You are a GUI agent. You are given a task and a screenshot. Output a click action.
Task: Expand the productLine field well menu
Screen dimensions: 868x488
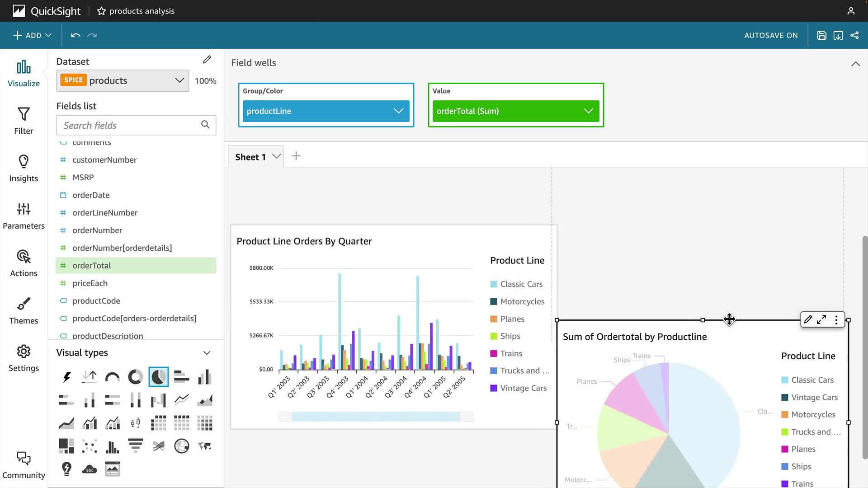(x=398, y=111)
